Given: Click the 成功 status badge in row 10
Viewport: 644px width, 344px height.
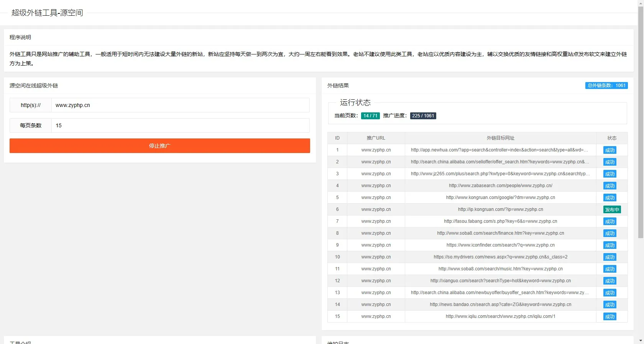Looking at the screenshot, I should (x=610, y=257).
